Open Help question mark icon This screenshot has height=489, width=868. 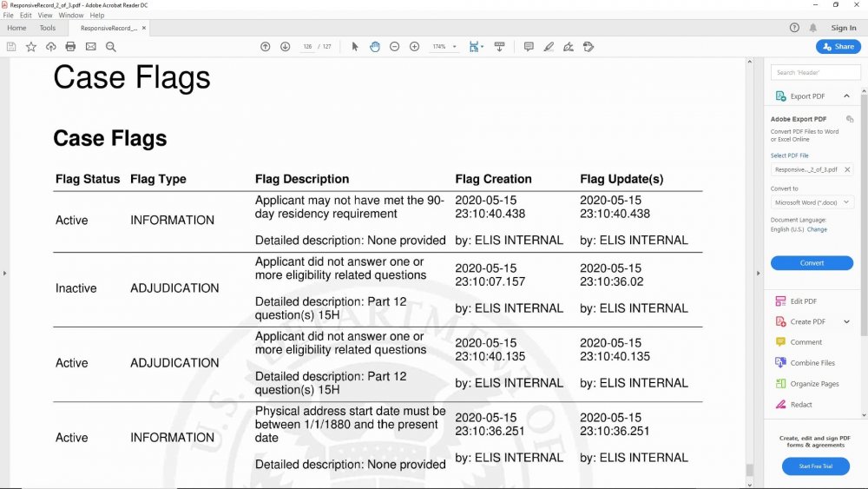pos(794,28)
